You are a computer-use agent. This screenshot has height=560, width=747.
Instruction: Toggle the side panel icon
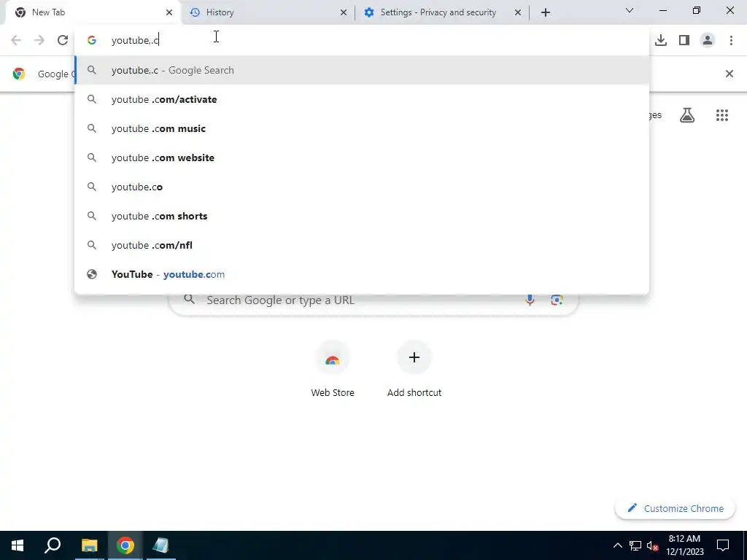684,41
